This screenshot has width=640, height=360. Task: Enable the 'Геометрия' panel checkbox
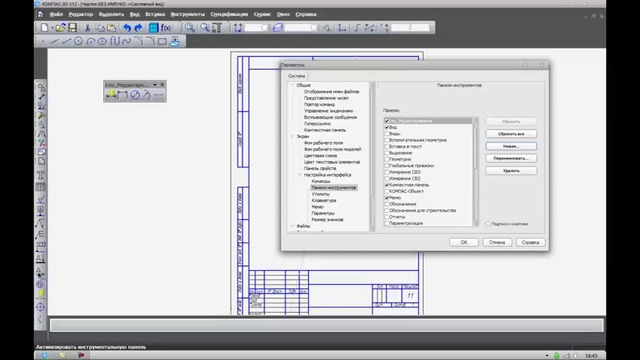[387, 159]
